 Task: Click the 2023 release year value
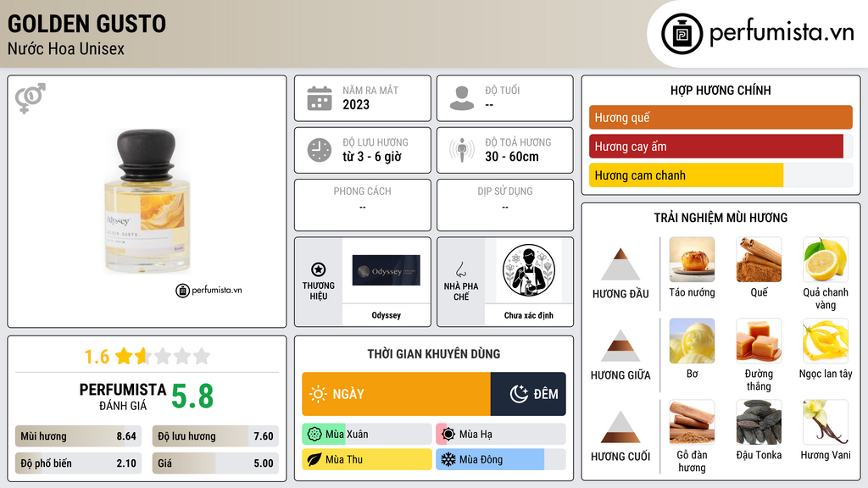pos(356,104)
